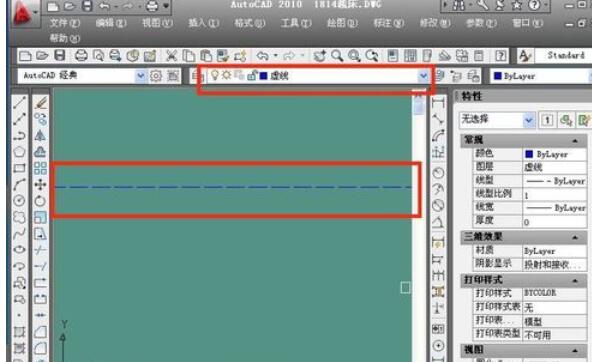The height and width of the screenshot is (362, 592).
Task: Select the Offset modify tool
Action: 40,152
